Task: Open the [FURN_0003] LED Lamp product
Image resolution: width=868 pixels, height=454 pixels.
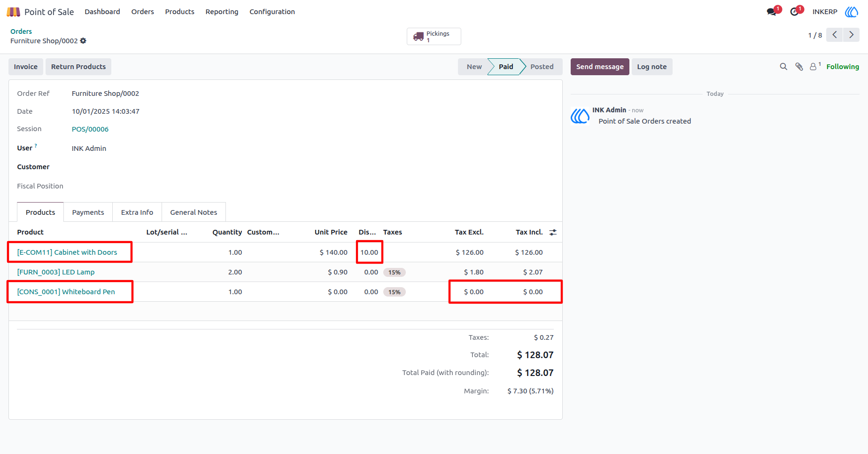Action: (x=56, y=272)
